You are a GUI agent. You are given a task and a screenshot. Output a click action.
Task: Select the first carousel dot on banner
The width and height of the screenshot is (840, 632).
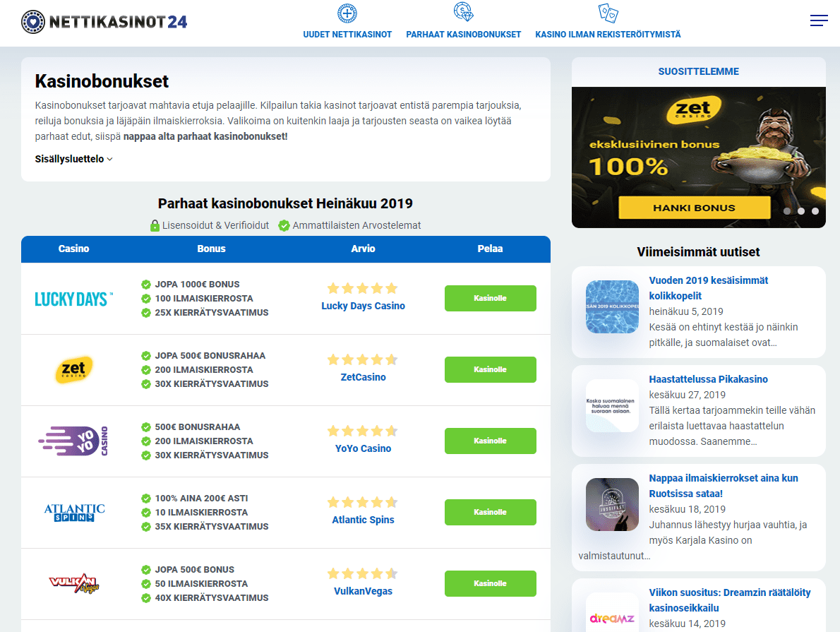point(787,211)
